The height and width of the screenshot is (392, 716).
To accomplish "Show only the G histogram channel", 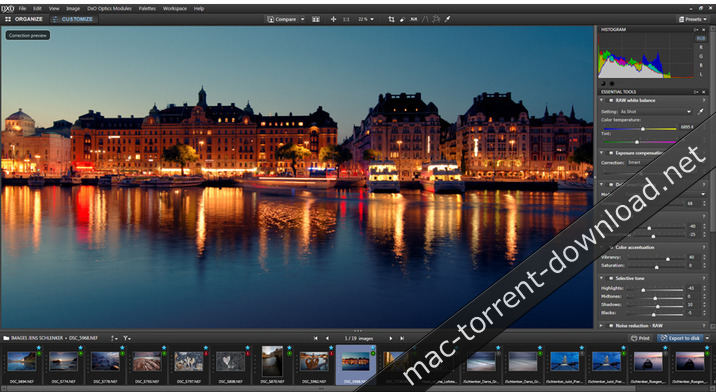I will pos(701,56).
